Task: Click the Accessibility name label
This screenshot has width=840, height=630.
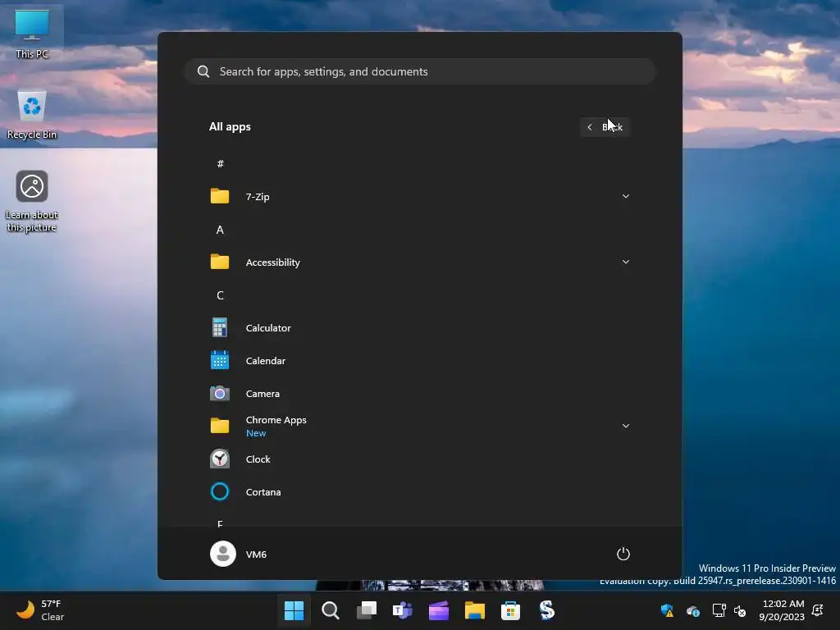Action: [x=272, y=262]
